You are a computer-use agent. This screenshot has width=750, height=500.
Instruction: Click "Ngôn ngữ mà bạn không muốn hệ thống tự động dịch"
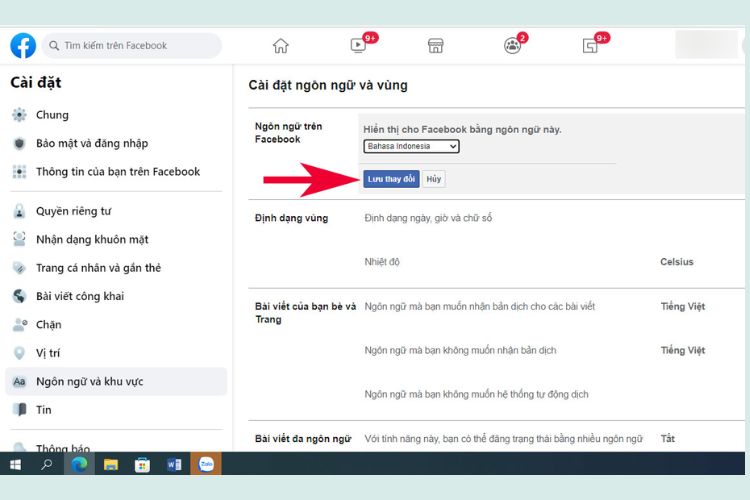[476, 395]
